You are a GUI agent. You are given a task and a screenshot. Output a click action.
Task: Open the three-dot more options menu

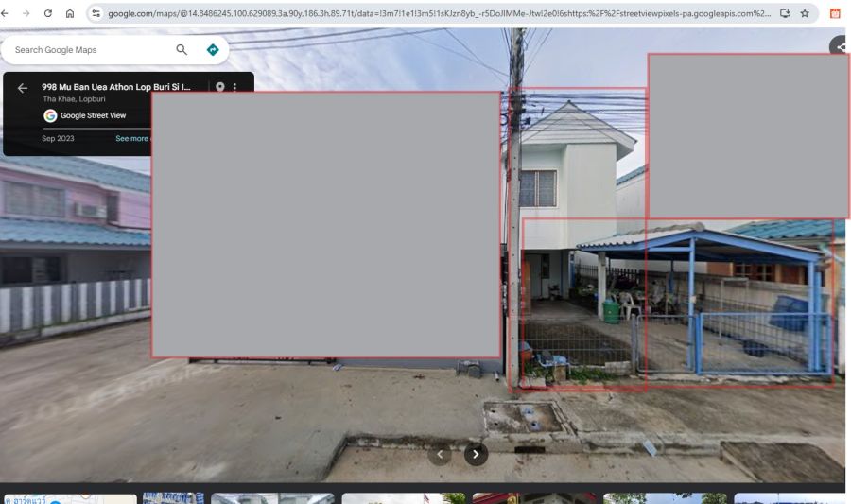pyautogui.click(x=235, y=87)
